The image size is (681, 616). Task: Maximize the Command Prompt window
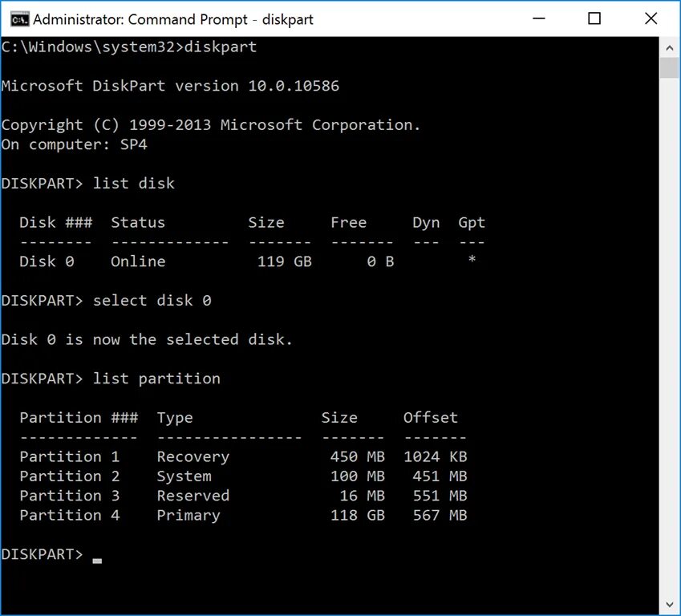coord(594,18)
